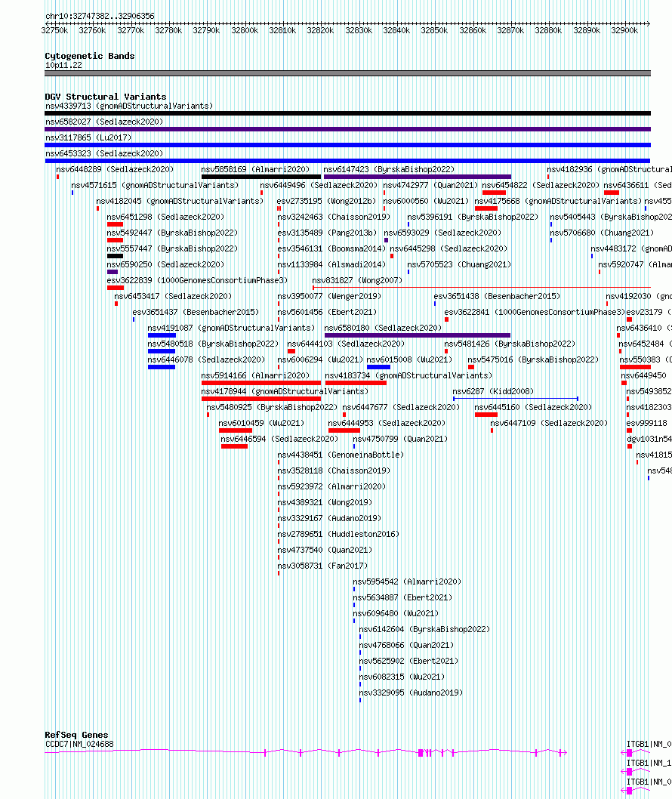Click the blue bar under nsv6015008
This screenshot has width=672, height=799.
tap(378, 367)
